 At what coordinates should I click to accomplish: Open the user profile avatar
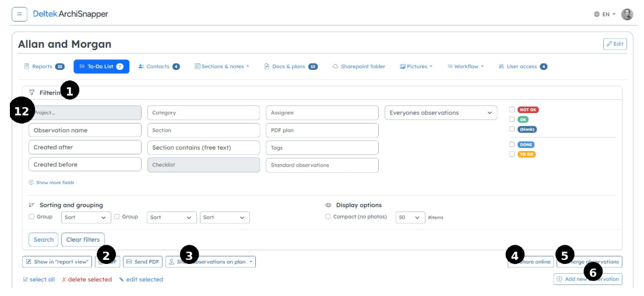pos(627,15)
